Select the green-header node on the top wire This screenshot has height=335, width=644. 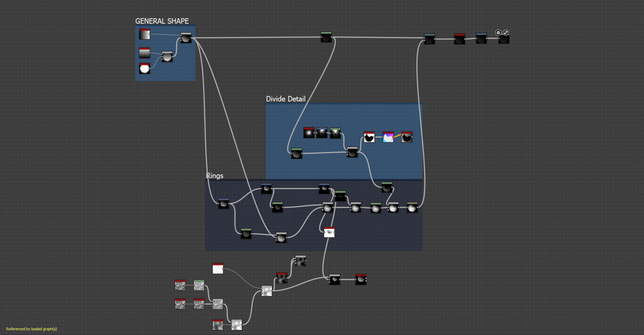tap(326, 37)
